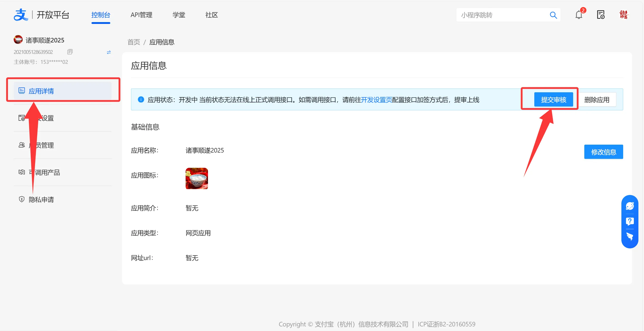Click the user avatar at top right

pos(623,15)
